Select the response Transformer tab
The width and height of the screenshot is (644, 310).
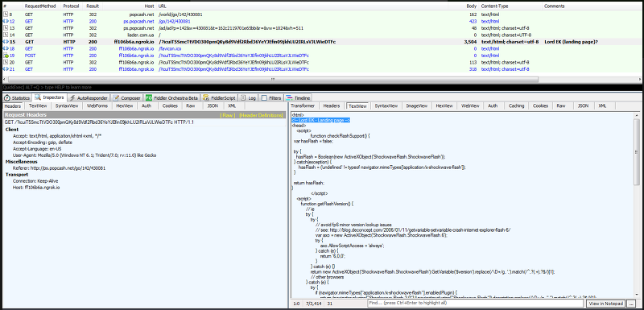(x=303, y=106)
